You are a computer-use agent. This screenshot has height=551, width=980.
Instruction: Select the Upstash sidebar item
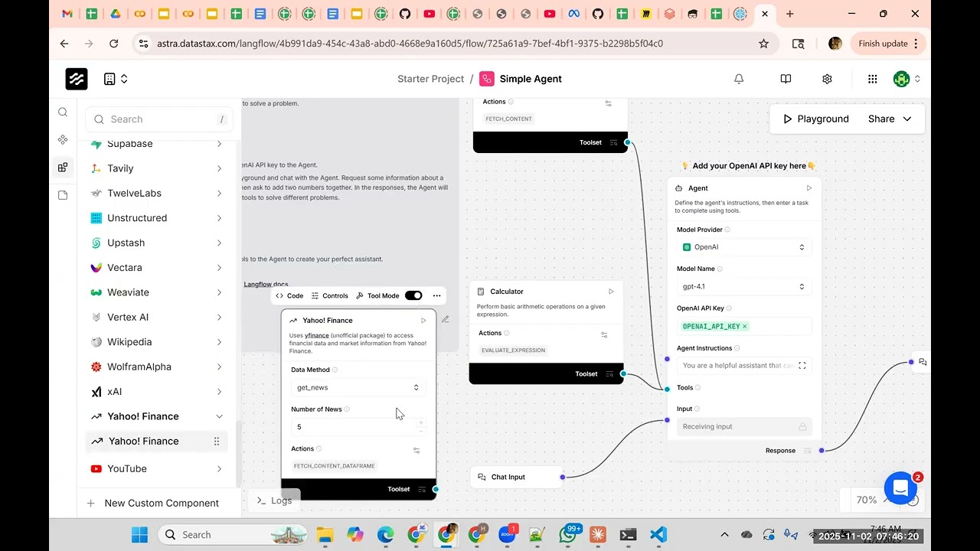point(157,243)
